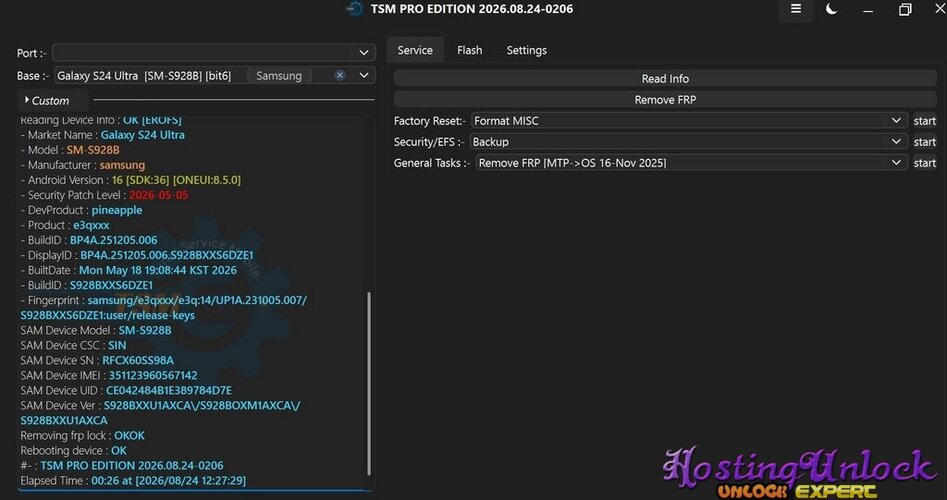Image resolution: width=947 pixels, height=500 pixels.
Task: Select the DevProduct value pineapple
Action: pos(117,210)
